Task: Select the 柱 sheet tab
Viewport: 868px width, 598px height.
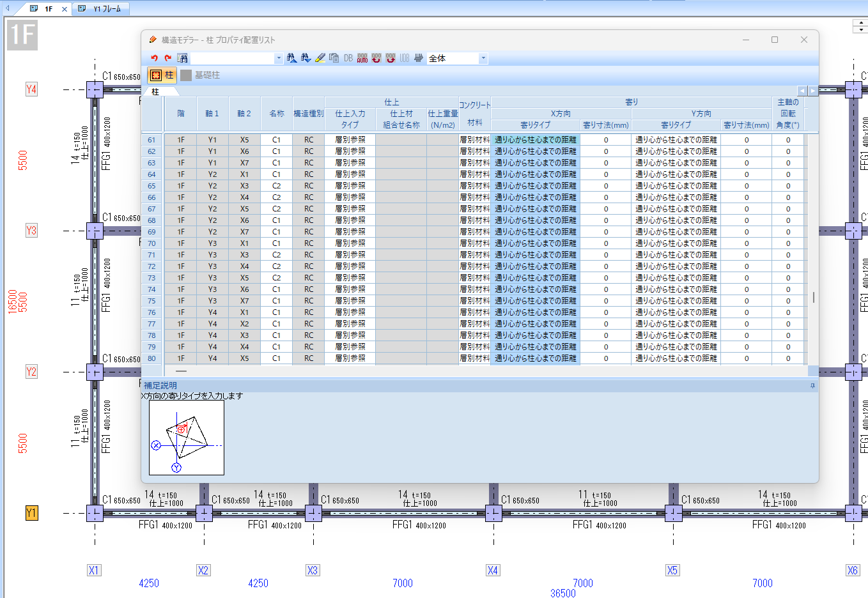Action: click(155, 92)
